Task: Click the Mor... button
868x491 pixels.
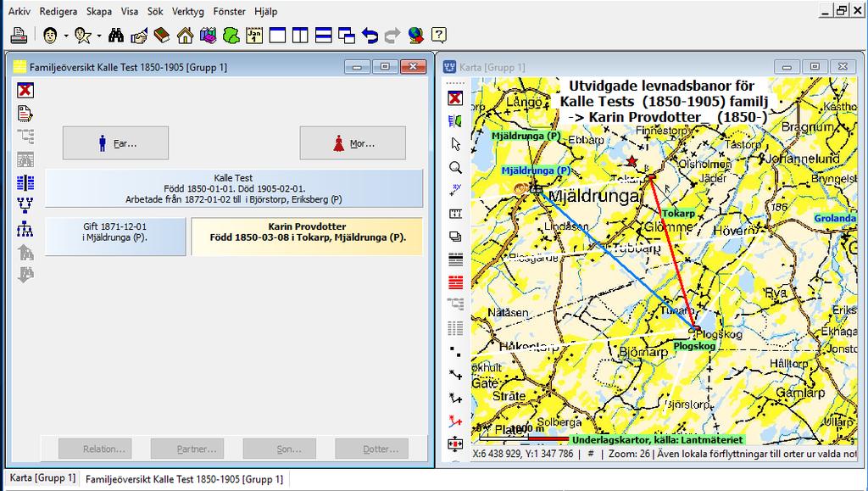Action: coord(353,143)
